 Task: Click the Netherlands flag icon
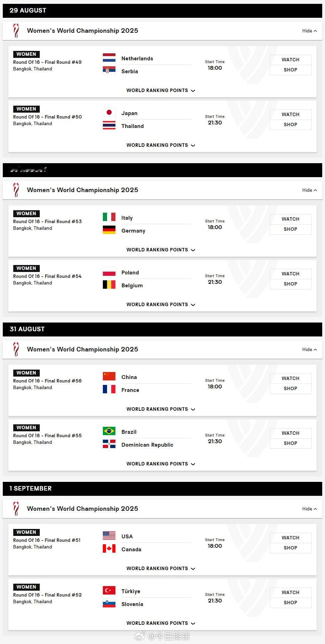[x=109, y=58]
